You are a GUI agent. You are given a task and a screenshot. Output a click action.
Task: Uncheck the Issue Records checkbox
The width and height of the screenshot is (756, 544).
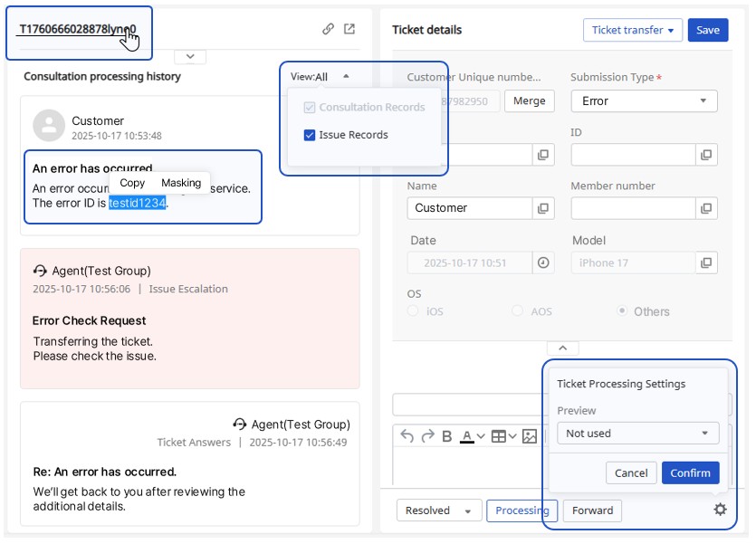[x=310, y=135]
